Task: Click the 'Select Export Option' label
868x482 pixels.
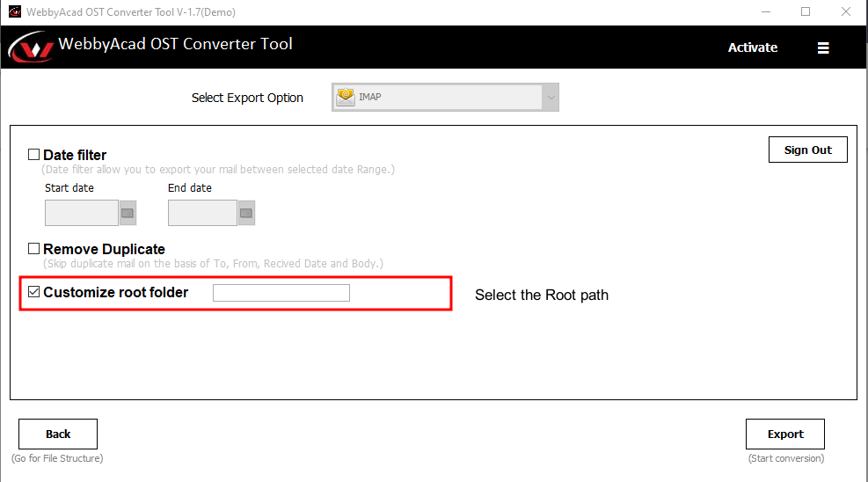Action: pos(247,98)
